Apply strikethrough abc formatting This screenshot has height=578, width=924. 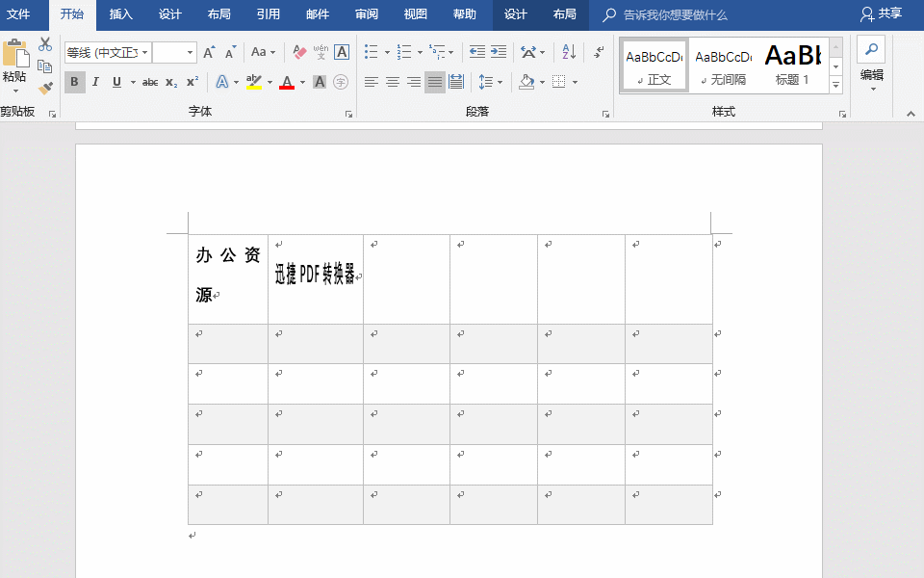click(x=150, y=83)
